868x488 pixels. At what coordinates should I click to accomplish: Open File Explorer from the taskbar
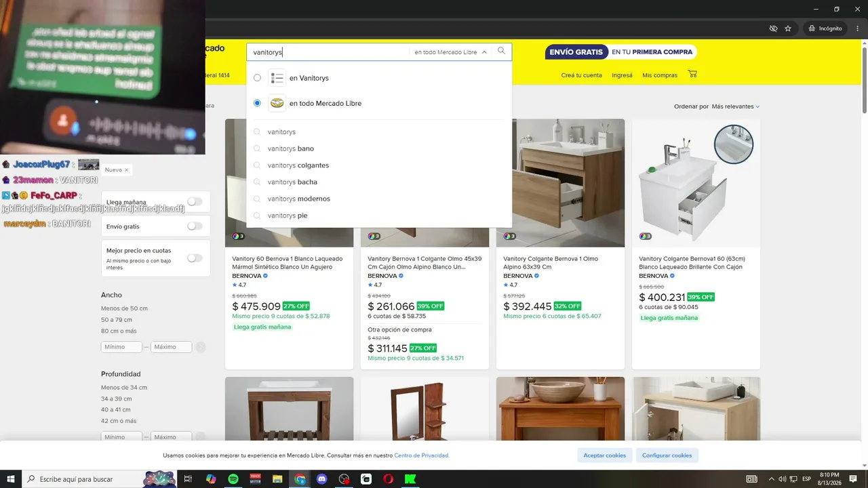click(277, 479)
